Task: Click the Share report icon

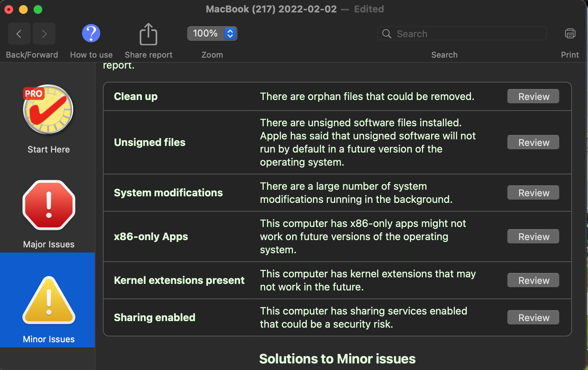Action: point(148,34)
